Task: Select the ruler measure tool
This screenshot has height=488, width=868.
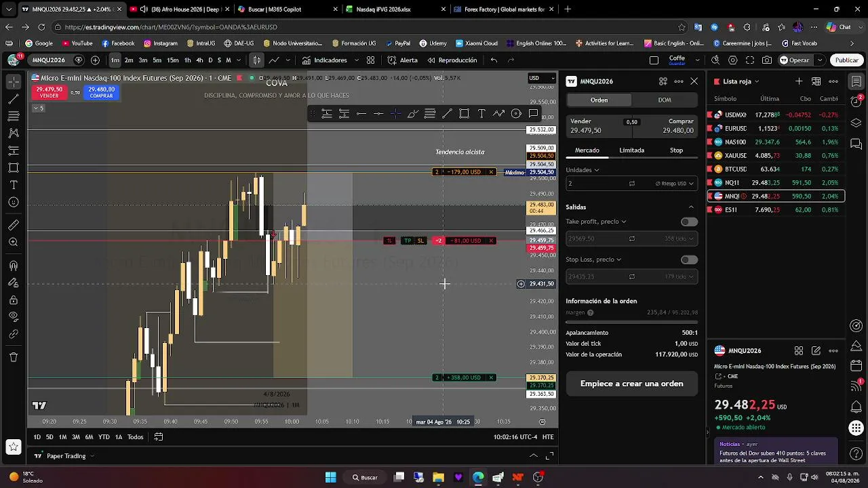Action: click(14, 225)
